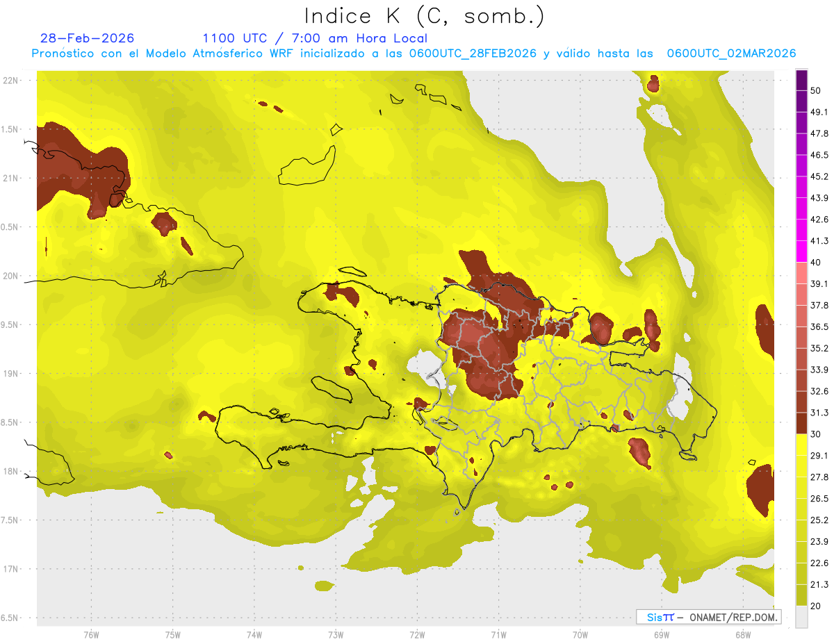The image size is (834, 644).
Task: Click the '22N' latitude axis label
Action: (10, 81)
